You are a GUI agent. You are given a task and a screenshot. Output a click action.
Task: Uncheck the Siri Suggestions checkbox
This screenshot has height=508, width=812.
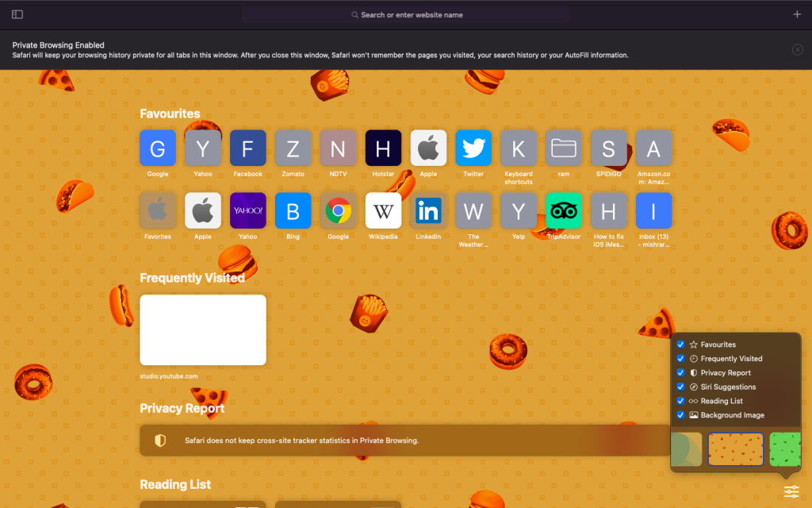pos(680,387)
